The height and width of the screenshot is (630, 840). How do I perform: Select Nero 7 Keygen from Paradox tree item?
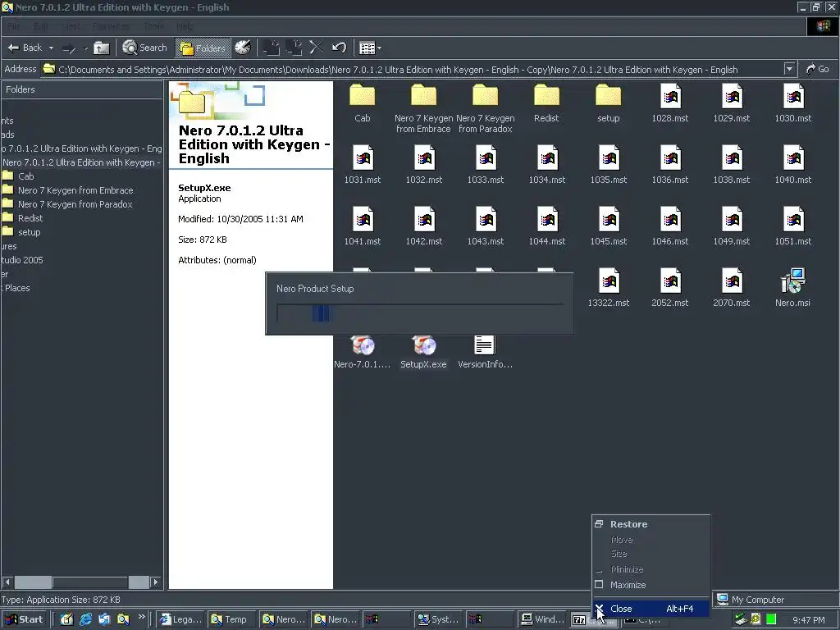[75, 204]
